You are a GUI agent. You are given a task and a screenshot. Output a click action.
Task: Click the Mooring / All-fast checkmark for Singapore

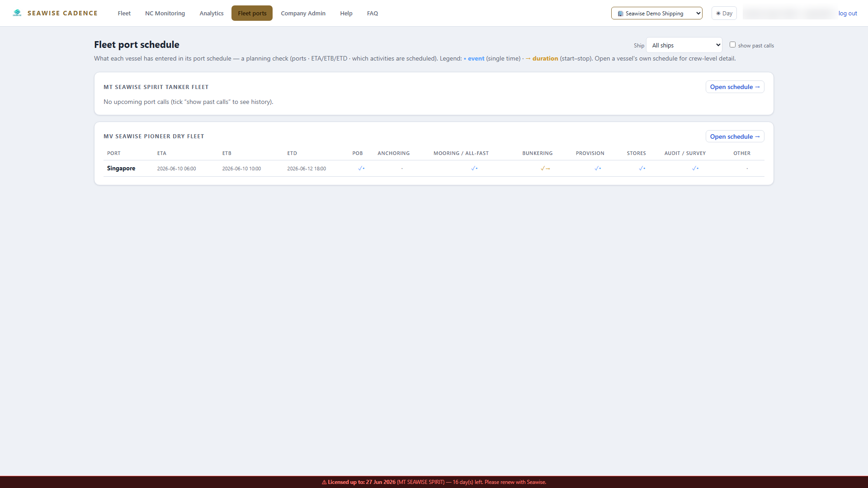click(474, 169)
